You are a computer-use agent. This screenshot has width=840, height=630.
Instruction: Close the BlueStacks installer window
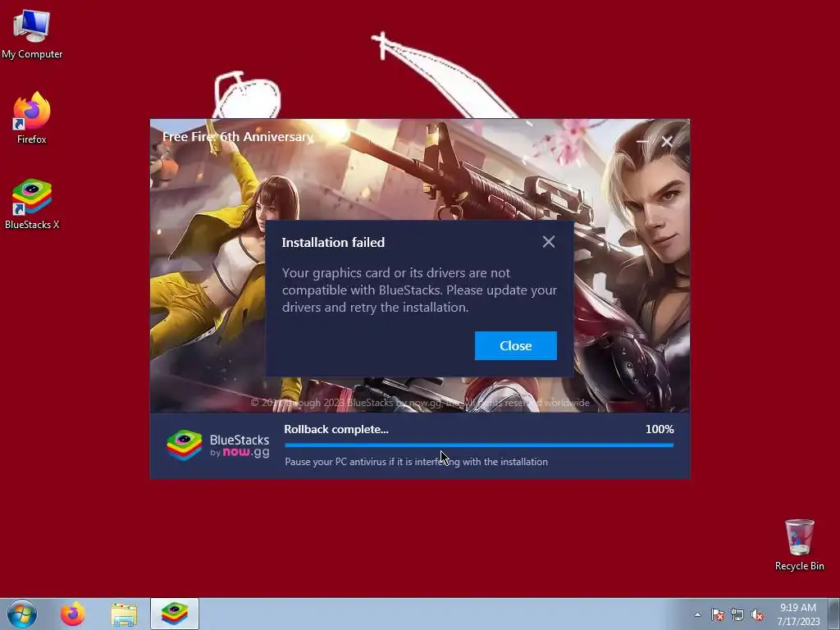tap(666, 141)
